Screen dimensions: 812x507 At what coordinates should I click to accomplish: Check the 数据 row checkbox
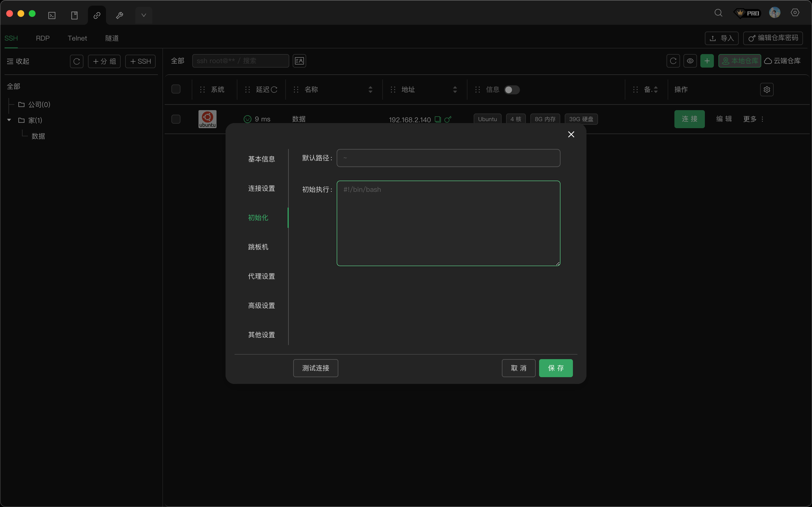click(x=176, y=119)
